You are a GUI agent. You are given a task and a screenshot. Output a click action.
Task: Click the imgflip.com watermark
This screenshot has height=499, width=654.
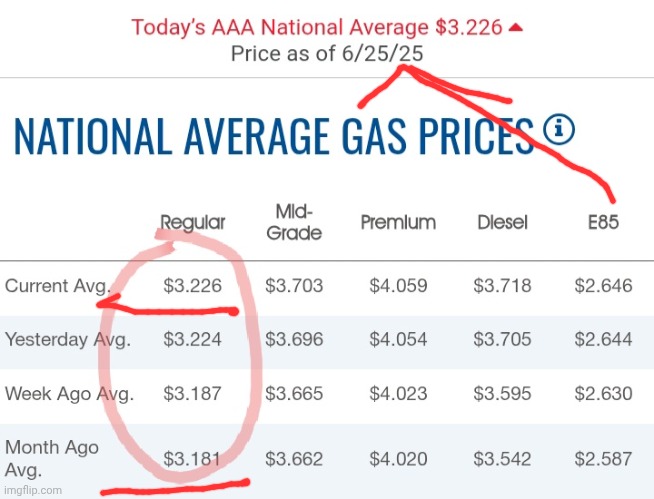tap(33, 491)
